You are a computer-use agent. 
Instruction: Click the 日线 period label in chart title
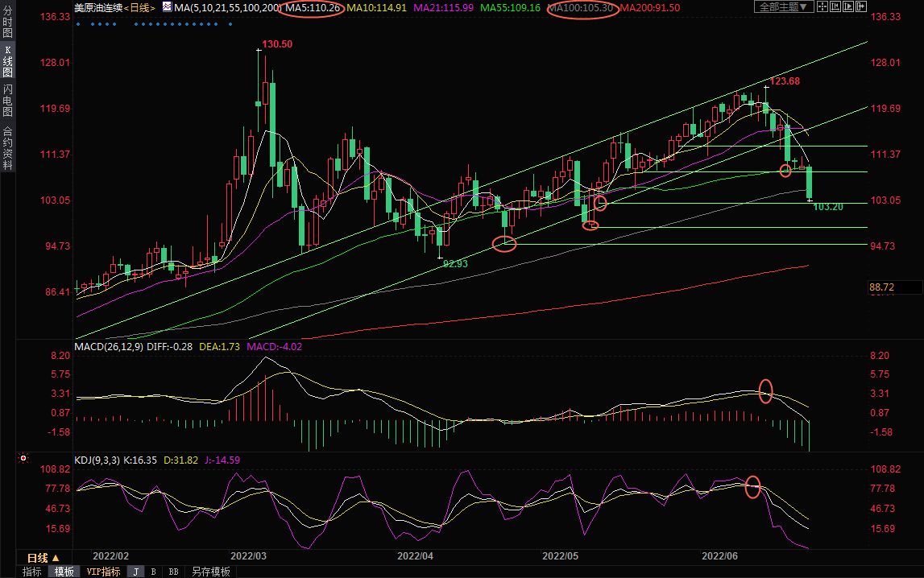[x=142, y=7]
